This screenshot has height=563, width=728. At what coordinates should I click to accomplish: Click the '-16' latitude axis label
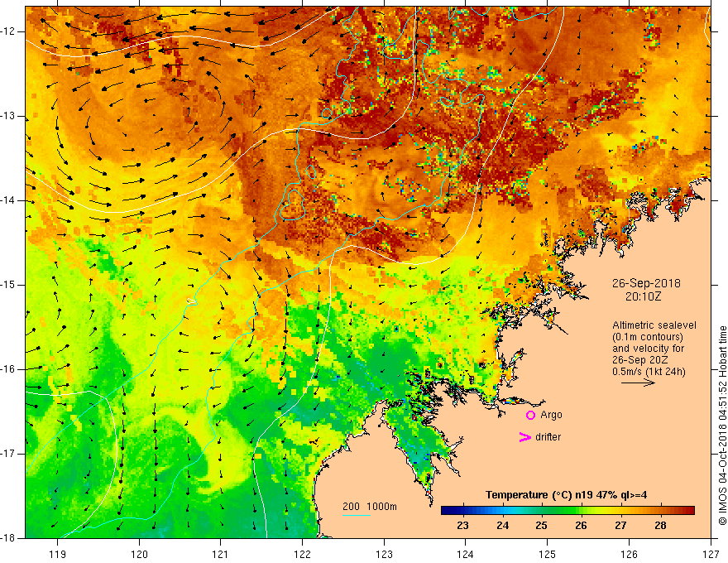click(x=9, y=369)
